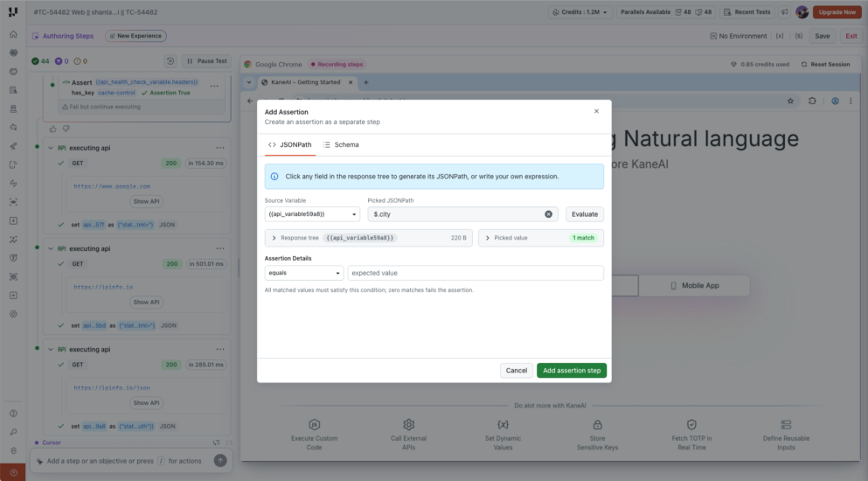The image size is (868, 481).
Task: Click Call External APIs shortcut
Action: click(x=408, y=435)
